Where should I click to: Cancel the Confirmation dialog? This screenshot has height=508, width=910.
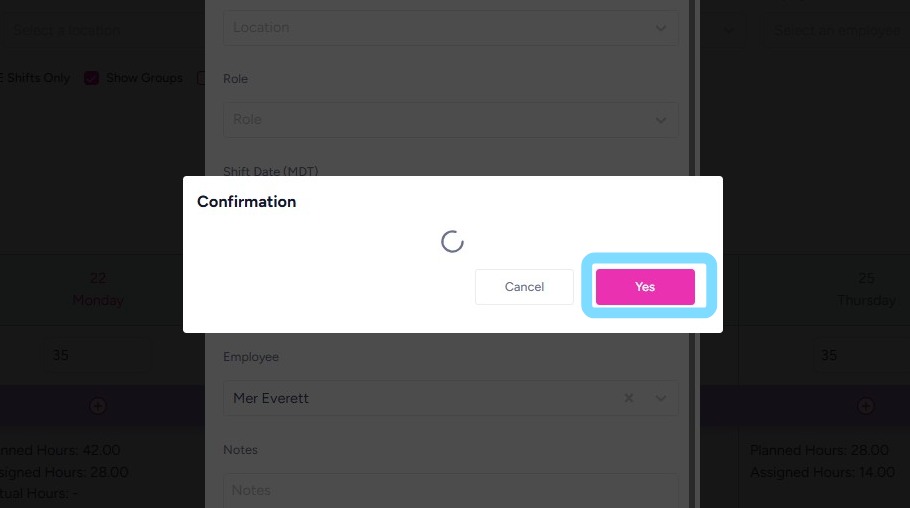pyautogui.click(x=524, y=287)
